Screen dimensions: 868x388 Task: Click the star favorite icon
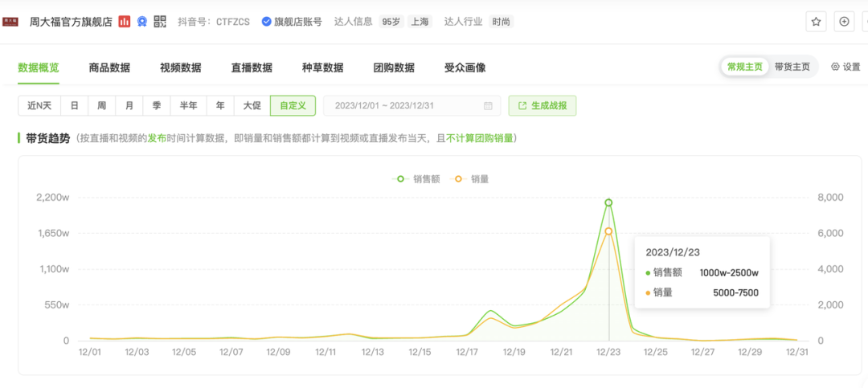point(816,22)
